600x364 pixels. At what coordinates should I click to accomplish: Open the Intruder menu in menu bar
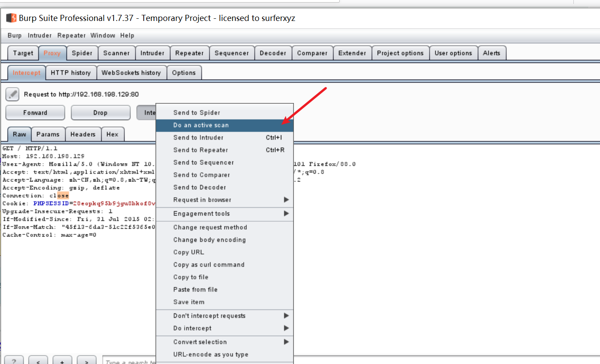[x=40, y=35]
